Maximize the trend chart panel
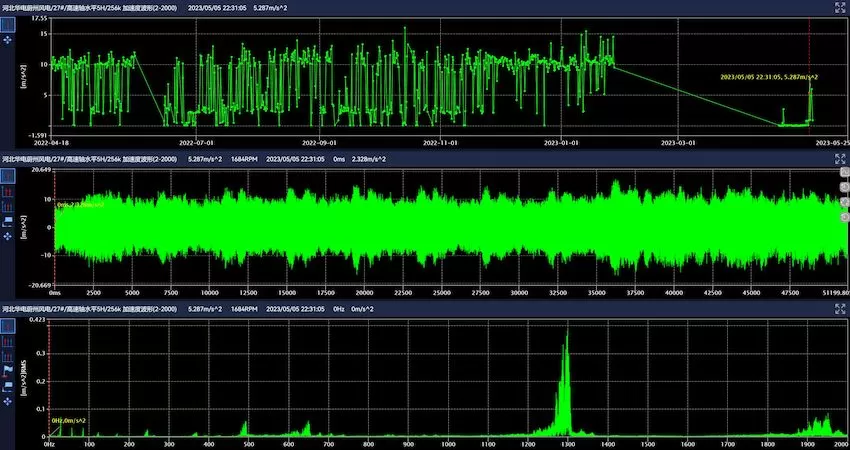 [840, 7]
